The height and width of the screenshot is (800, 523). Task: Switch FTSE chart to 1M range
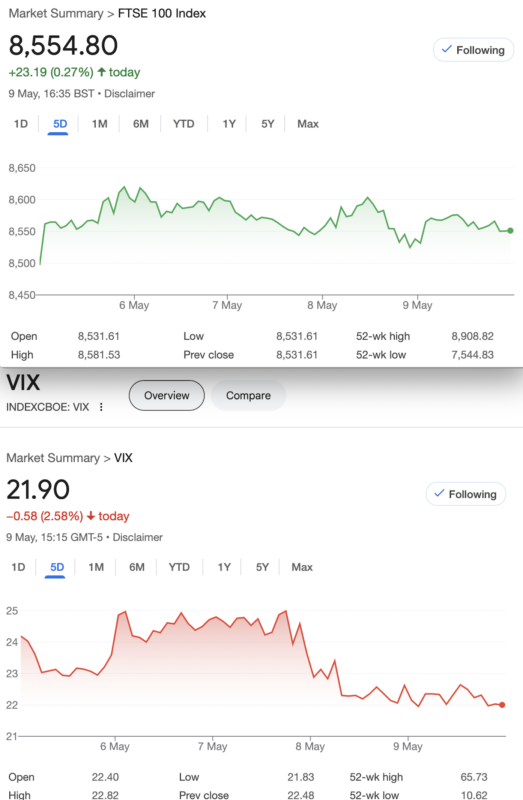click(99, 124)
